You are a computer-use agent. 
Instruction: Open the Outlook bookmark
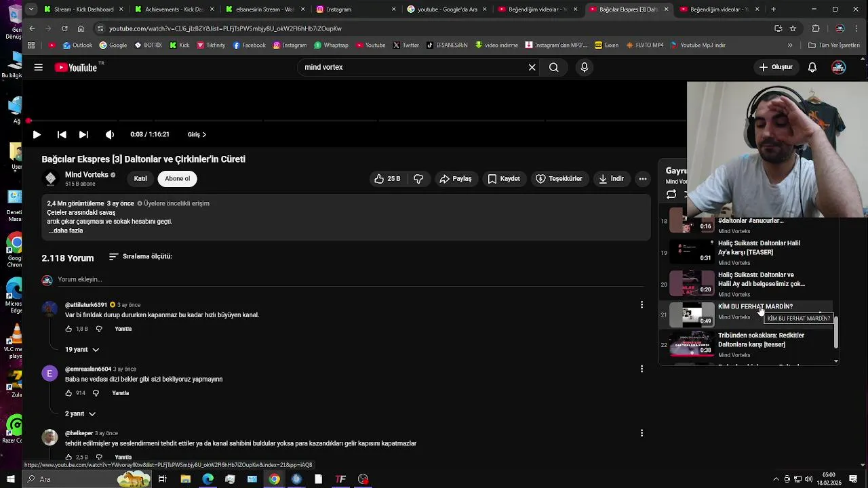tap(77, 45)
